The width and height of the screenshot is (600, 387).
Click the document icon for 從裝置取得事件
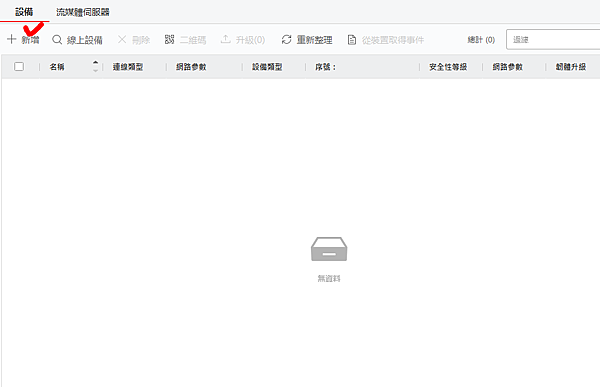(x=352, y=40)
